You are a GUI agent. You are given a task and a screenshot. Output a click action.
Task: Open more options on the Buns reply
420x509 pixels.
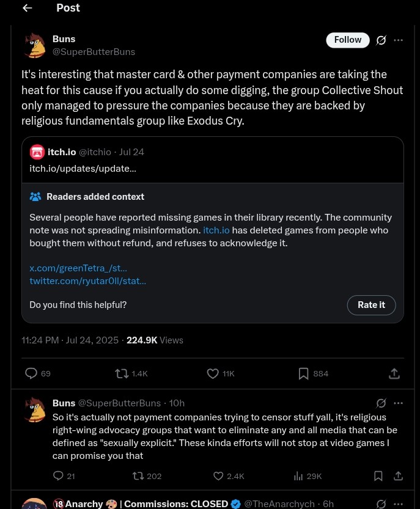tap(398, 403)
